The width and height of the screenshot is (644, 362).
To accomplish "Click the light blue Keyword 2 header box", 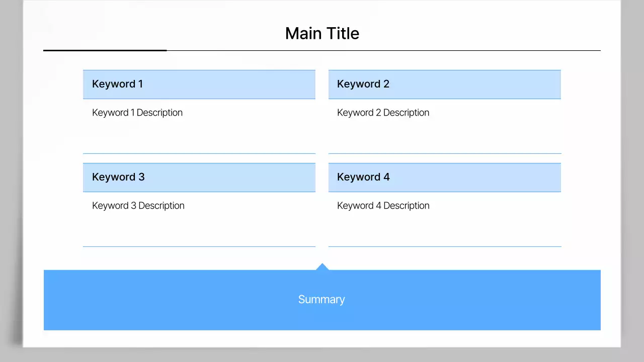I will pos(478,84).
